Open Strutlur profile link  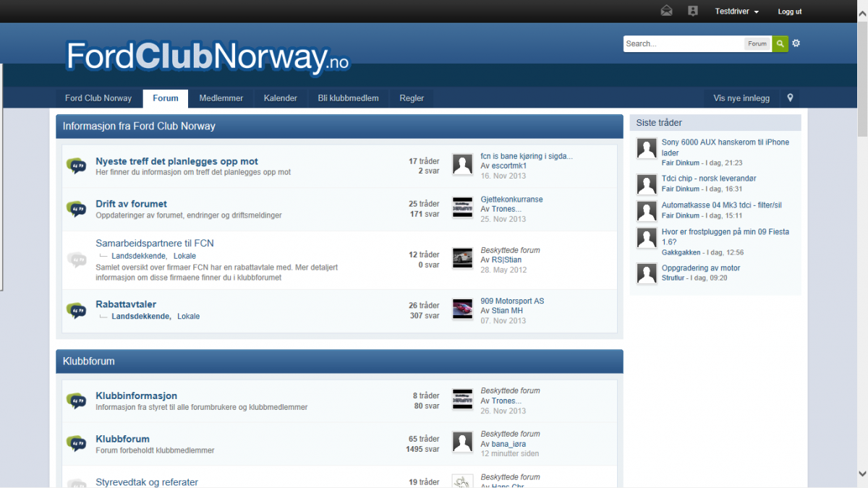tap(674, 278)
